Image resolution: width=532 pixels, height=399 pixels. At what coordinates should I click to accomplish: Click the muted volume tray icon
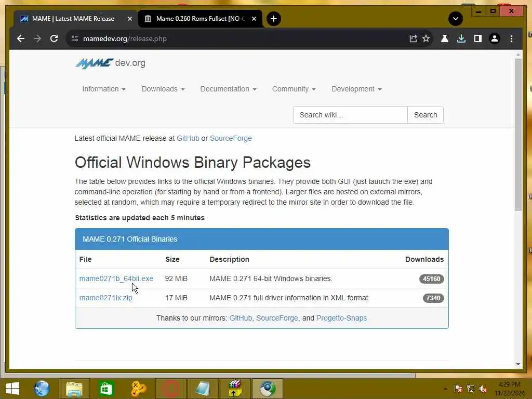[483, 389]
